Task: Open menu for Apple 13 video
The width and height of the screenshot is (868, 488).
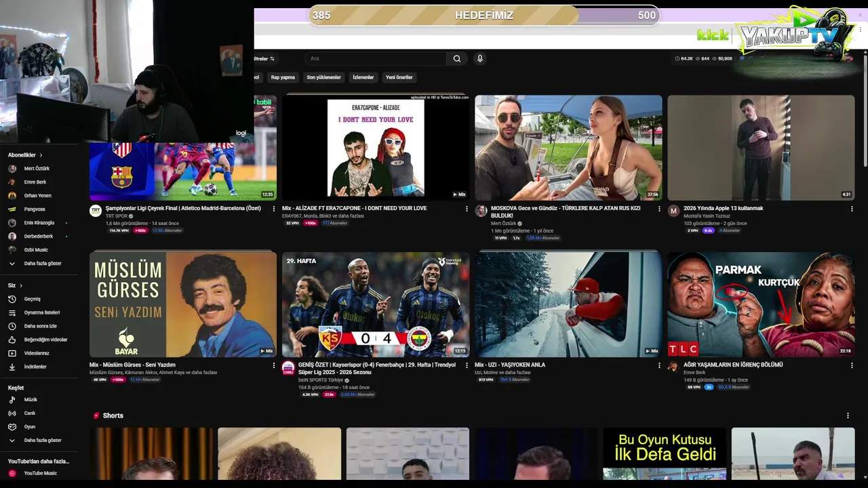Action: pyautogui.click(x=852, y=209)
